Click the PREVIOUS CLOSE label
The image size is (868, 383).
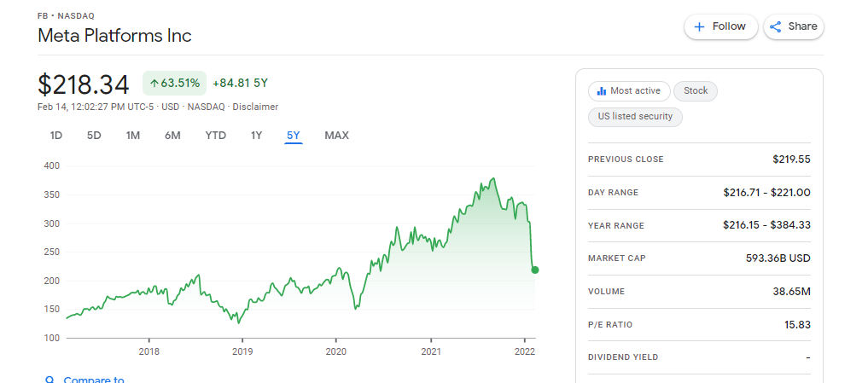pyautogui.click(x=626, y=160)
